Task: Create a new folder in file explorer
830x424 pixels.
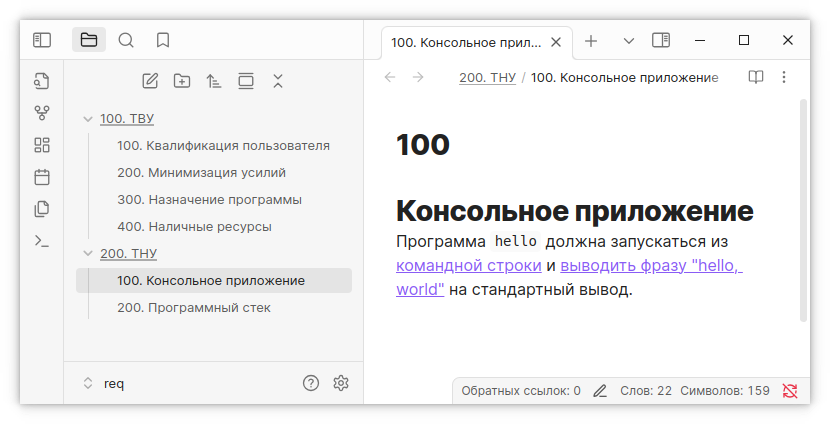Action: [182, 81]
